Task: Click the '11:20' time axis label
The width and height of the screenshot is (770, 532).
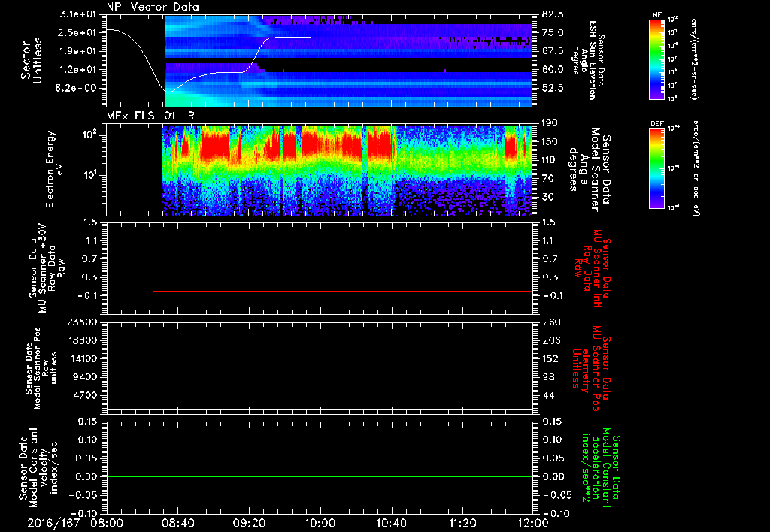Action: pyautogui.click(x=462, y=523)
